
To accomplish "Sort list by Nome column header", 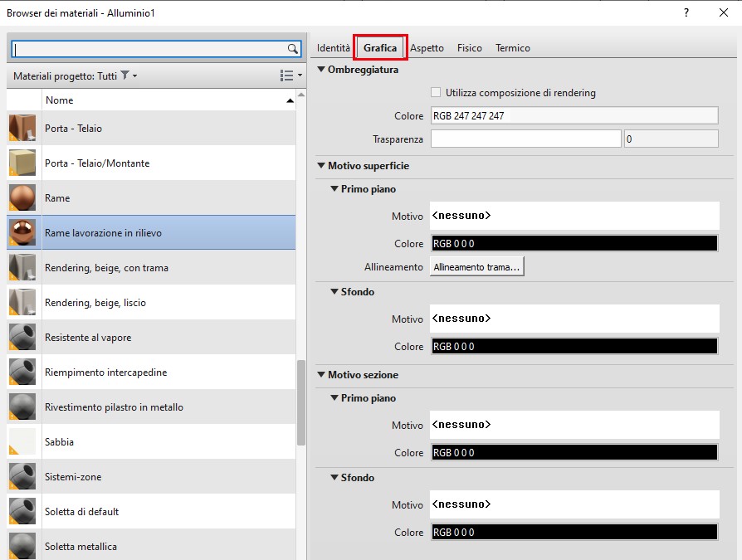I will point(166,100).
